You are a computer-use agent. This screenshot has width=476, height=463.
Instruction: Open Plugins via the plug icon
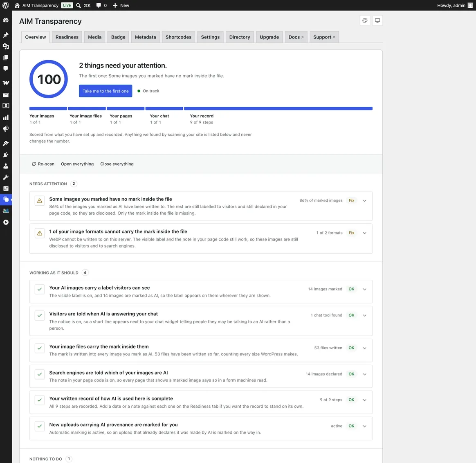[x=6, y=155]
